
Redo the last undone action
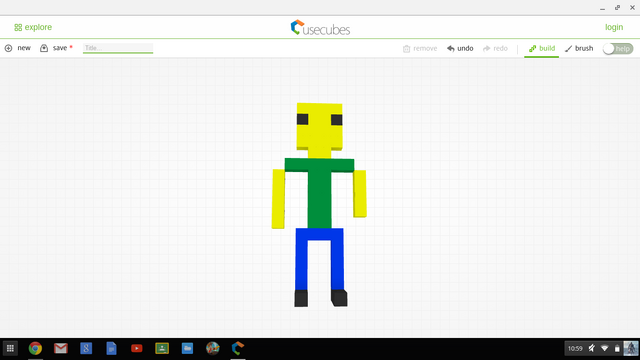pos(495,49)
